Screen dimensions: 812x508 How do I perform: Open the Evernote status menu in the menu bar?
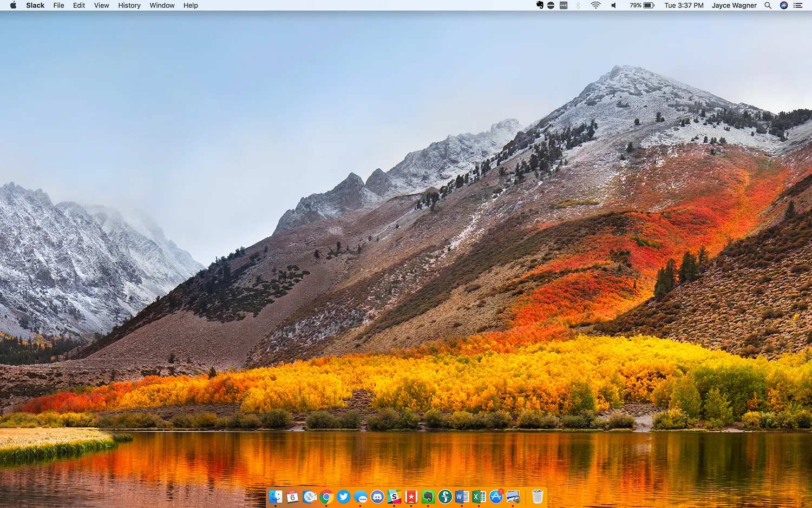[x=540, y=5]
